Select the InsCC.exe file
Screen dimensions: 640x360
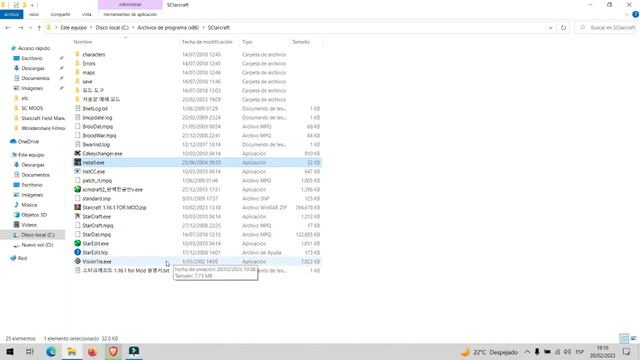point(93,171)
